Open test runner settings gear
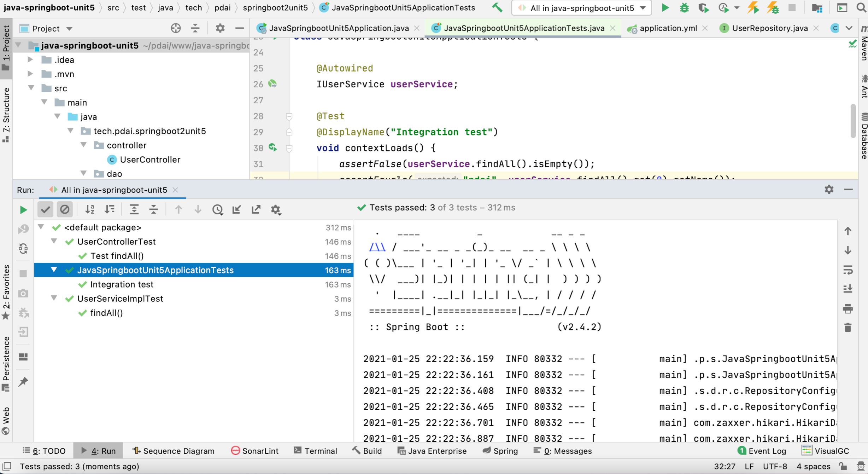This screenshot has width=868, height=474. 276,209
